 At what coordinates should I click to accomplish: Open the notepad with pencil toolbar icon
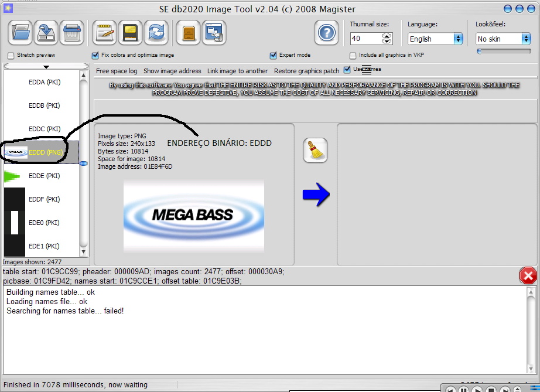[x=105, y=33]
